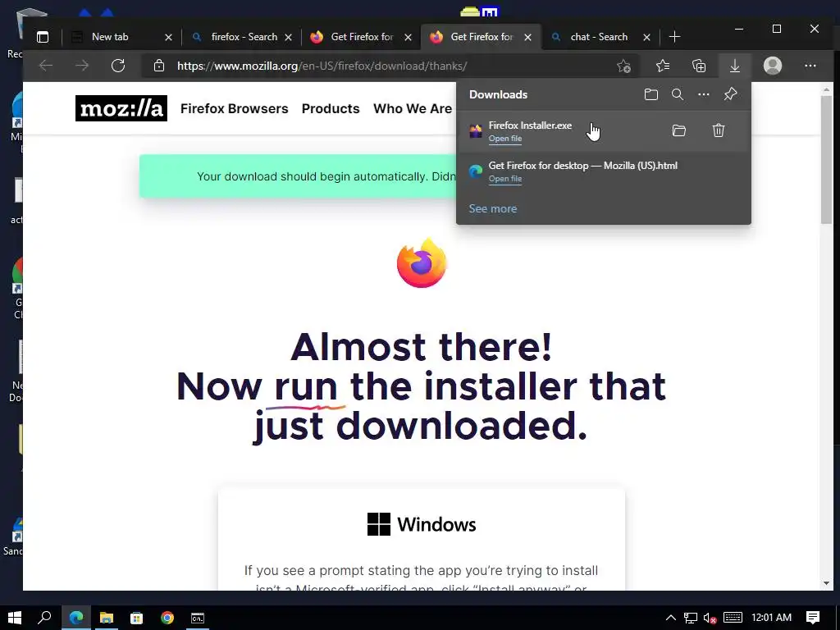Open the muted volume control

710,618
